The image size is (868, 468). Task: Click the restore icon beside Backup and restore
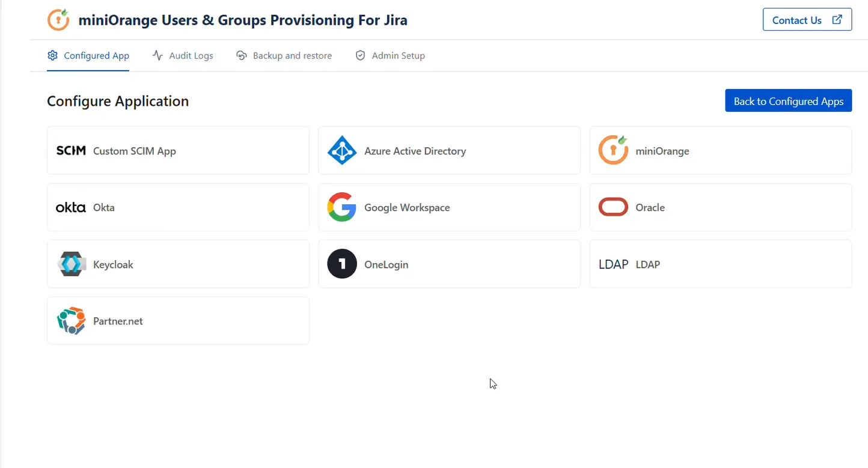click(x=242, y=55)
